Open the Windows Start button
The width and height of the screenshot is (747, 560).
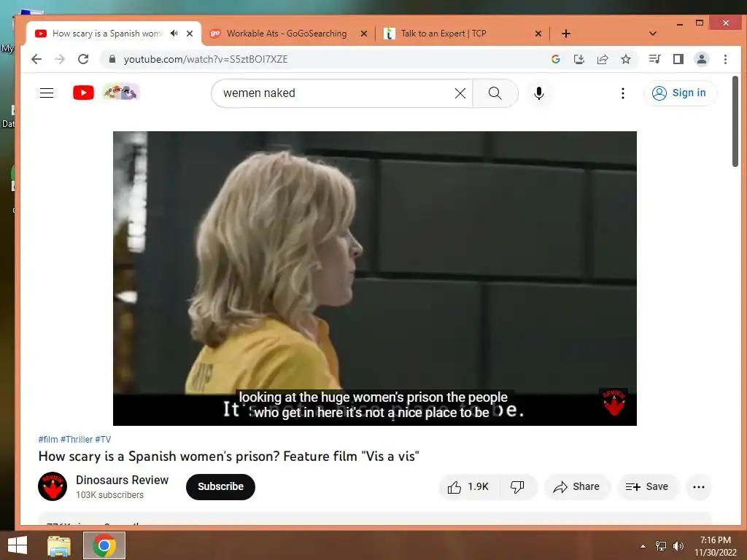(18, 545)
